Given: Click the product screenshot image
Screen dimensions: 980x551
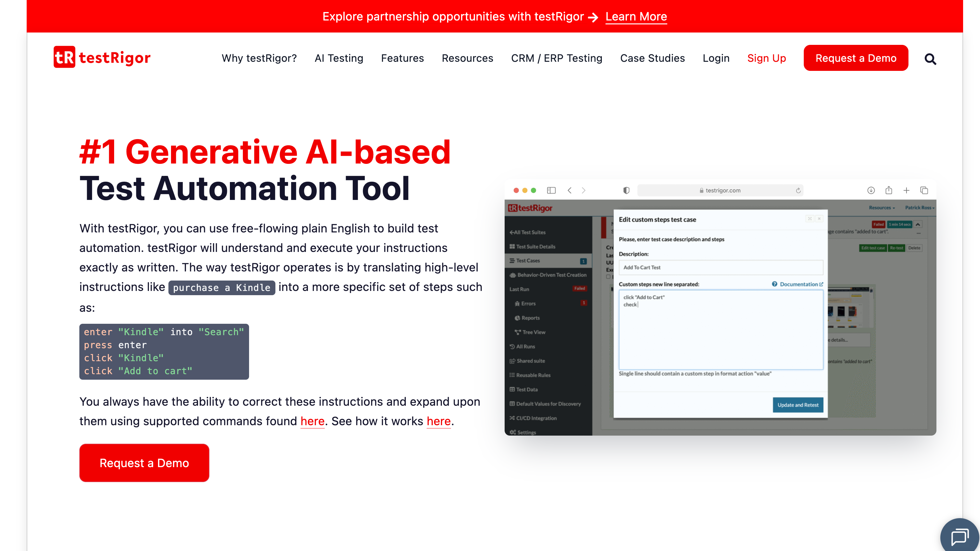Looking at the screenshot, I should 720,307.
